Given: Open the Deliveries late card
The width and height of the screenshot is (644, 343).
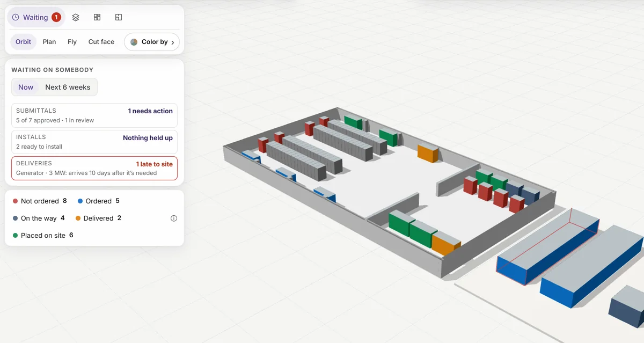Looking at the screenshot, I should point(94,168).
